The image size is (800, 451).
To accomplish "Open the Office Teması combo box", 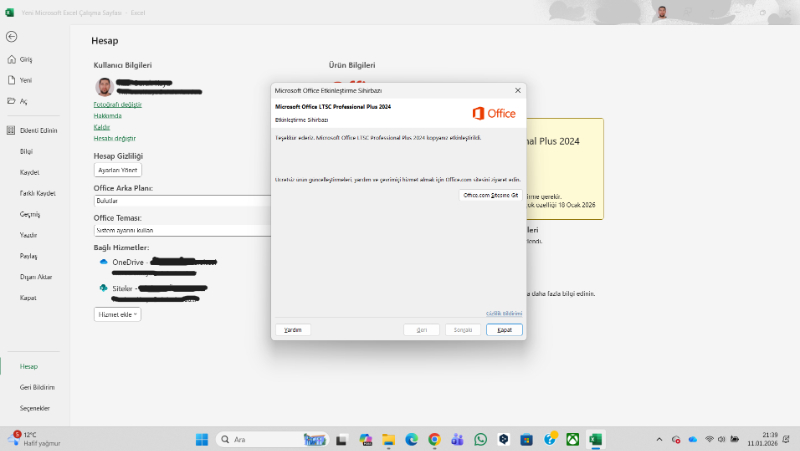I will tap(180, 230).
